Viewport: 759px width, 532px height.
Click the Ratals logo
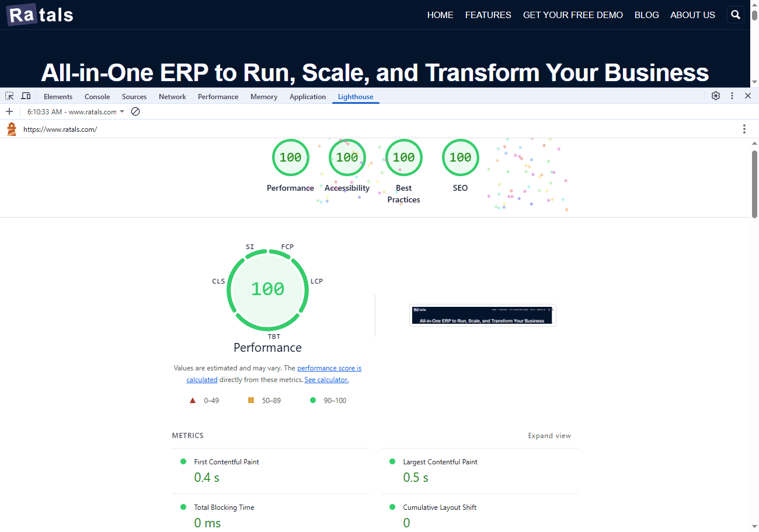pyautogui.click(x=40, y=15)
